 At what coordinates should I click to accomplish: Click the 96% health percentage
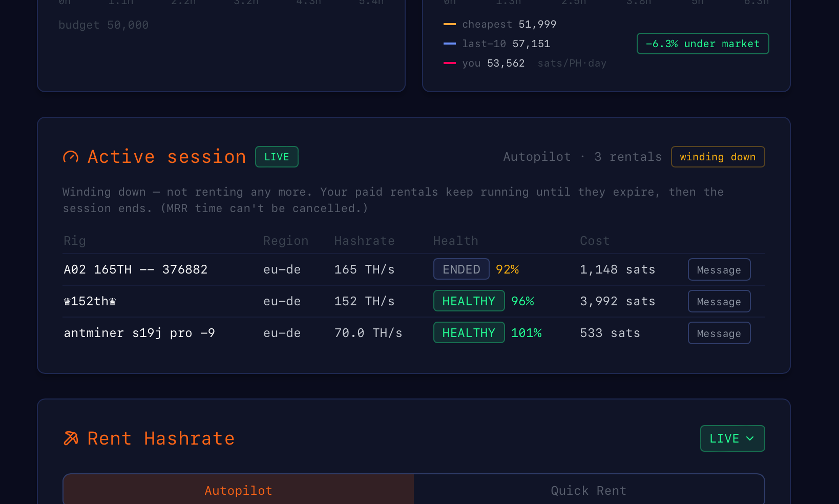[x=523, y=301]
